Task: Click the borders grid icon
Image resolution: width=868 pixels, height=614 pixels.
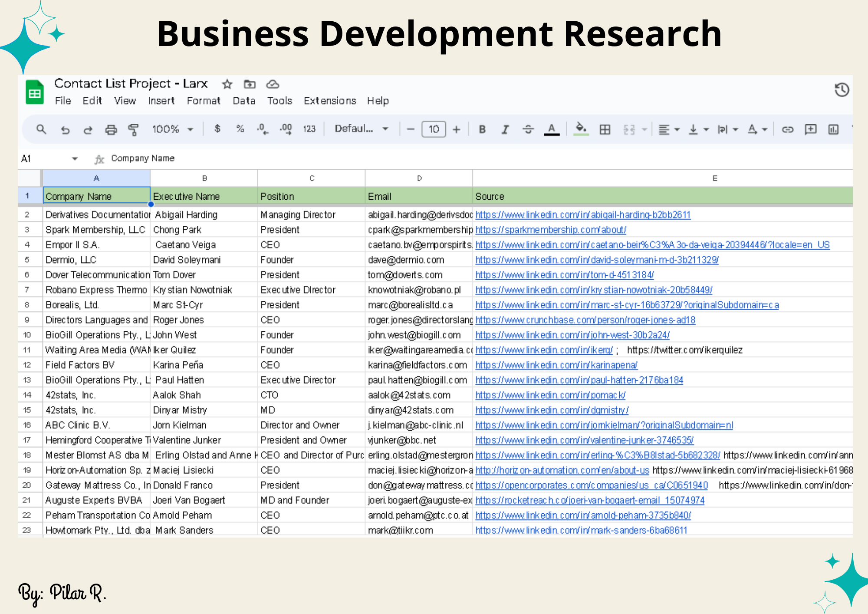Action: [x=605, y=129]
